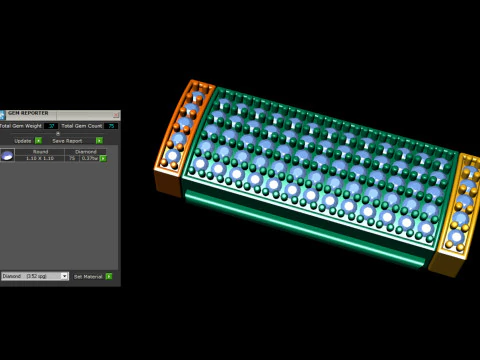Select the 'Round' cell in the gem table
Image resolution: width=480 pixels, height=360 pixels.
pyautogui.click(x=40, y=152)
